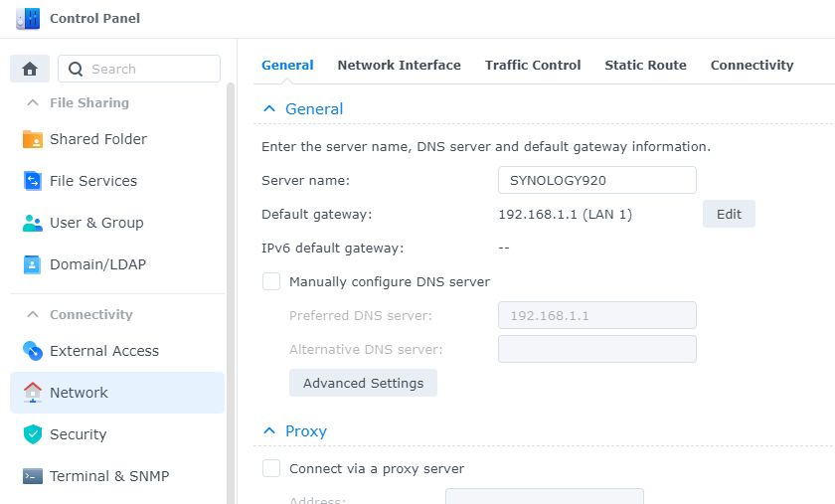
Task: Check Connect via a proxy server
Action: (x=271, y=468)
